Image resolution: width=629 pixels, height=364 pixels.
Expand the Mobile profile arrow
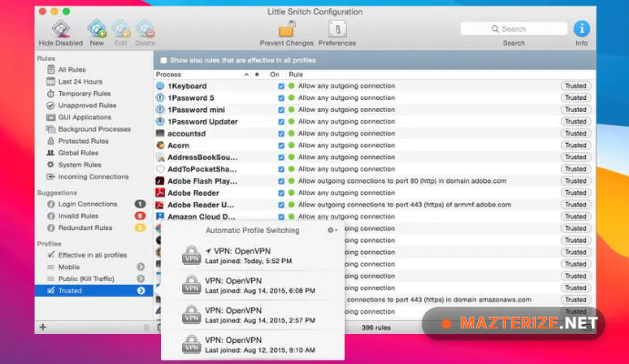[141, 267]
